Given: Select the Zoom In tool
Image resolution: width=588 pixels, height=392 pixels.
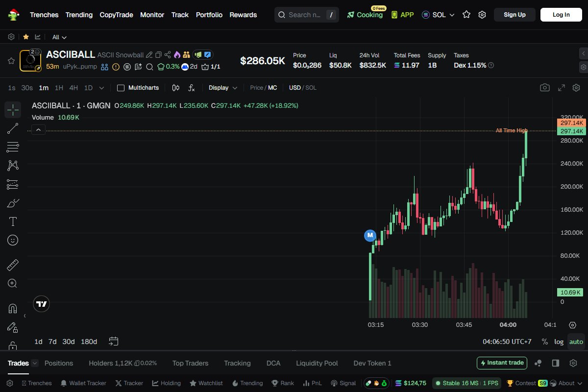Looking at the screenshot, I should (x=13, y=283).
